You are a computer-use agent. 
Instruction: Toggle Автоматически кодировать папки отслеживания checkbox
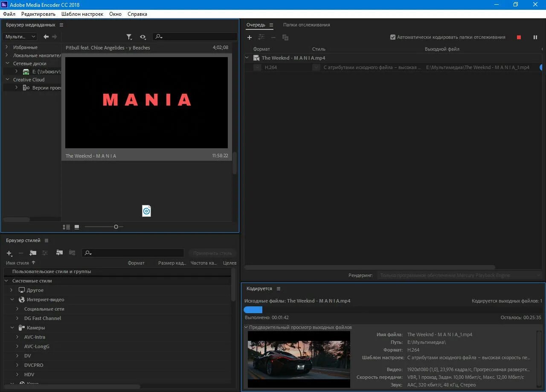(393, 37)
